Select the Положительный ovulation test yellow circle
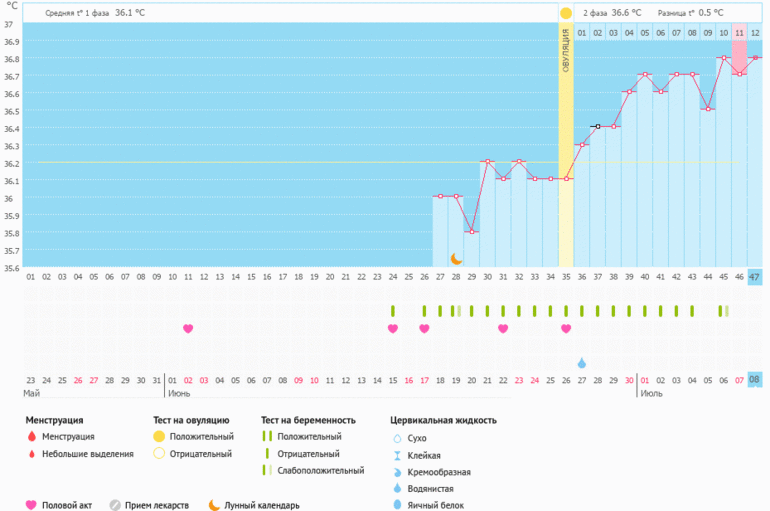The height and width of the screenshot is (511, 770). (x=158, y=437)
